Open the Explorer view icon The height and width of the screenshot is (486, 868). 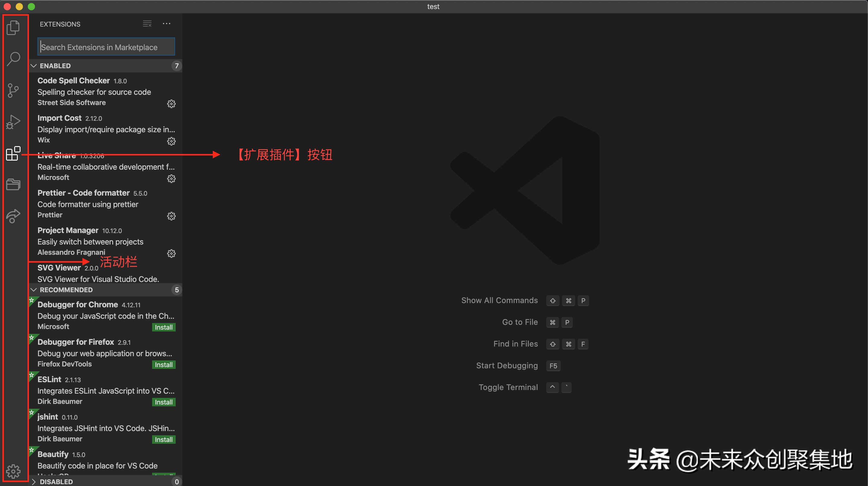click(14, 28)
